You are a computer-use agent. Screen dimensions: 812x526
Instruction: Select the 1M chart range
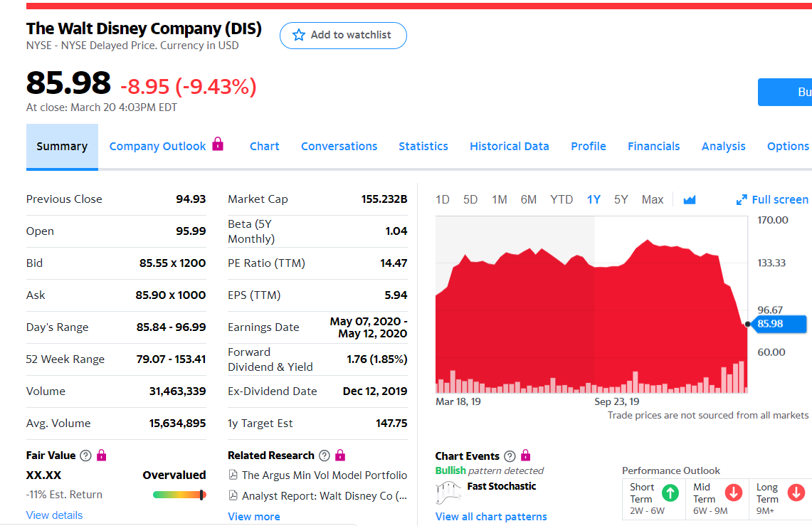tap(499, 200)
